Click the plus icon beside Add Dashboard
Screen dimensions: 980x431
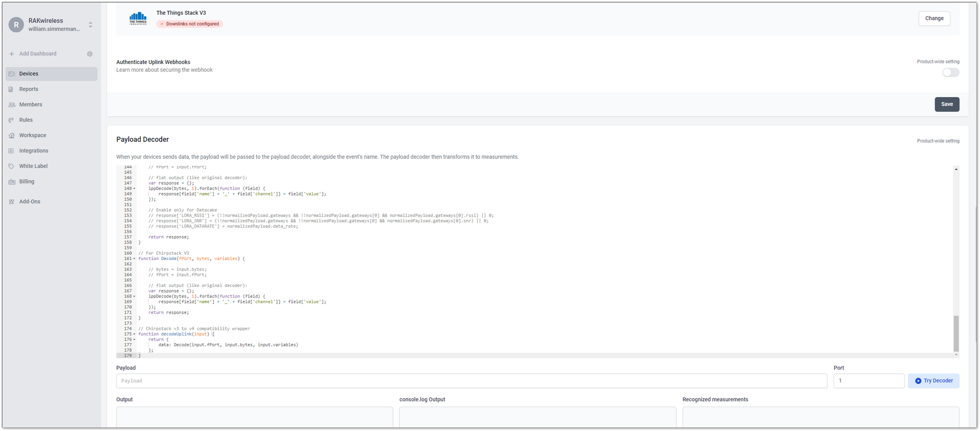click(x=11, y=54)
